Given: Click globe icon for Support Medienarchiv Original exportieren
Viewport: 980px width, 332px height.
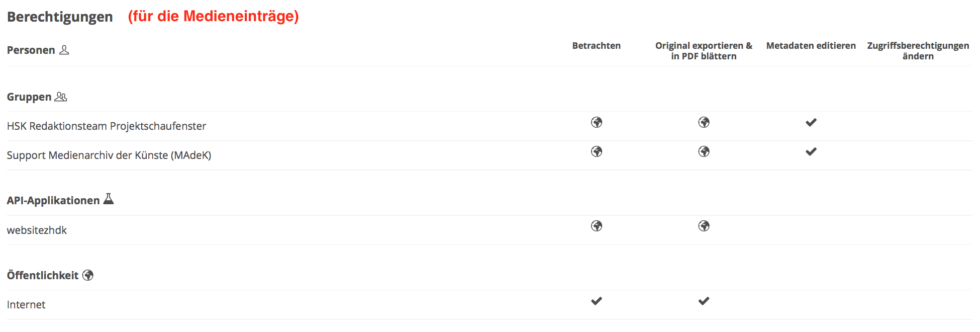Looking at the screenshot, I should coord(704,151).
